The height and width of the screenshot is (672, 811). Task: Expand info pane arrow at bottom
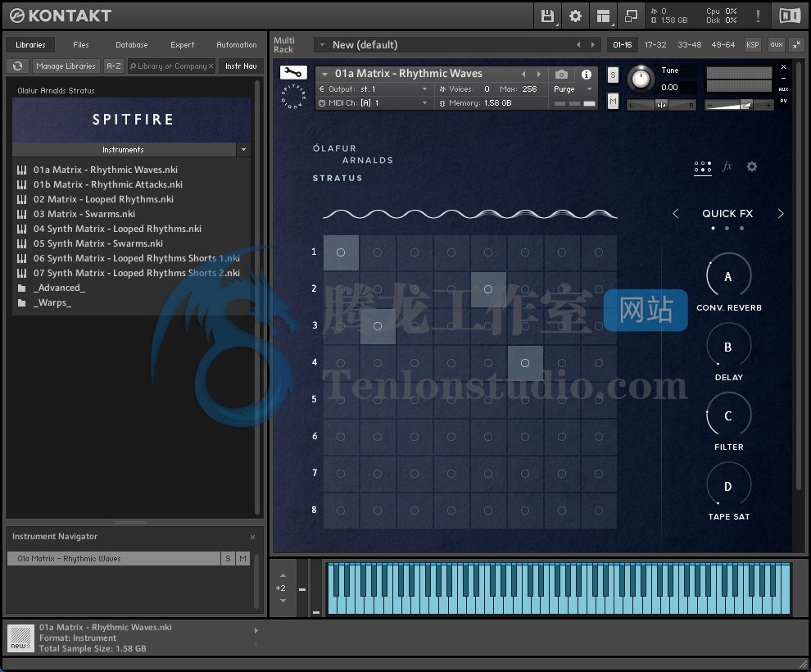[x=256, y=630]
